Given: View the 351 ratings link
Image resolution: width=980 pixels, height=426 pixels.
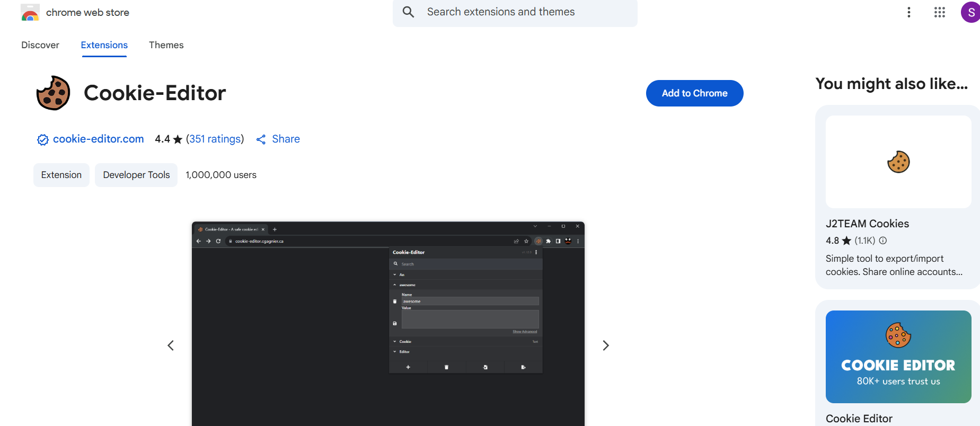Looking at the screenshot, I should [x=215, y=139].
